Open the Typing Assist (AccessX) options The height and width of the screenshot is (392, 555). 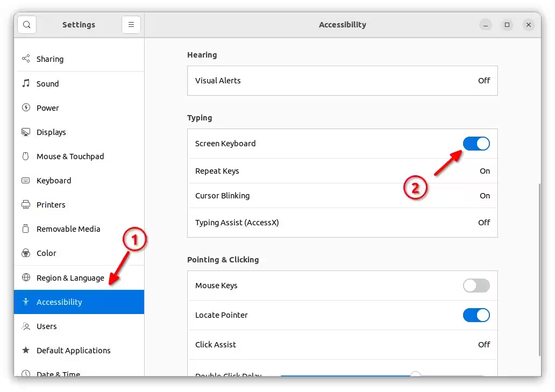click(342, 223)
